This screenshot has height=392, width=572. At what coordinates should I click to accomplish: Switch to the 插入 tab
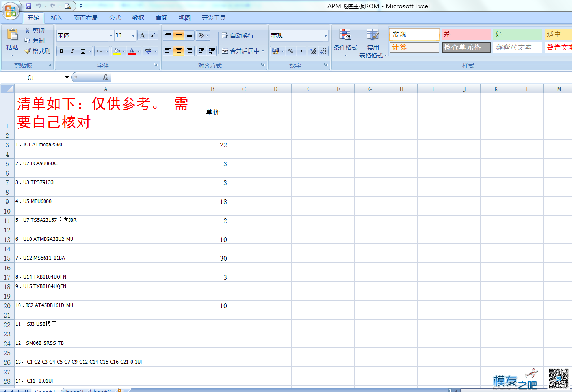(x=57, y=18)
